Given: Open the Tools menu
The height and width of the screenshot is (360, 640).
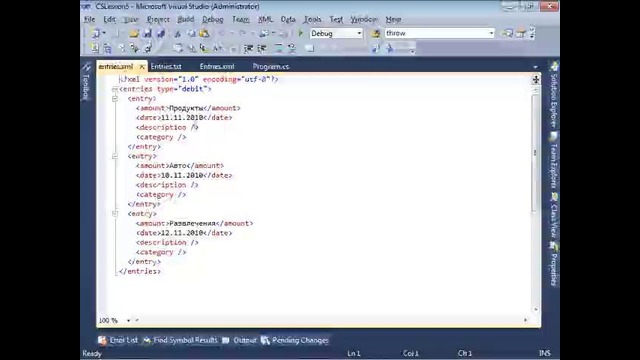Looking at the screenshot, I should coord(313,19).
